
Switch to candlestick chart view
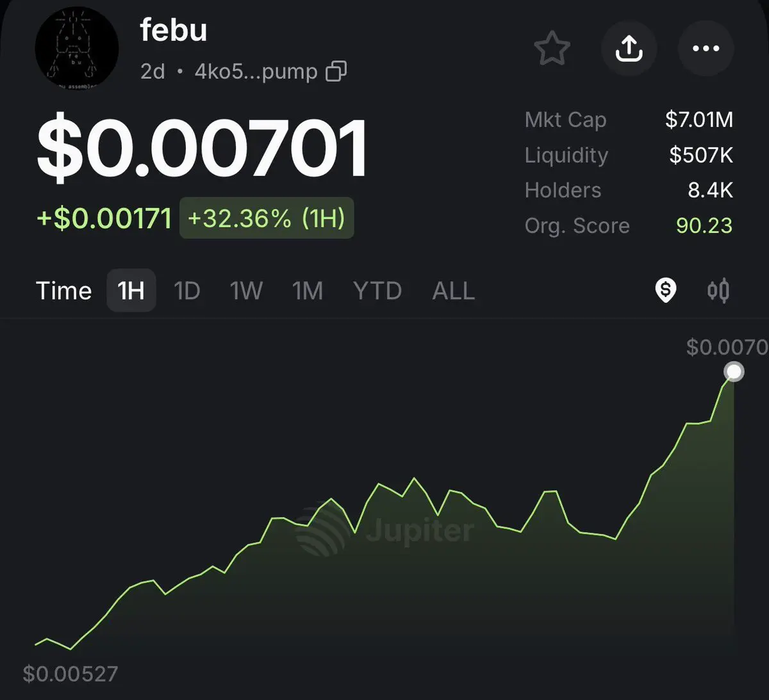tap(718, 291)
